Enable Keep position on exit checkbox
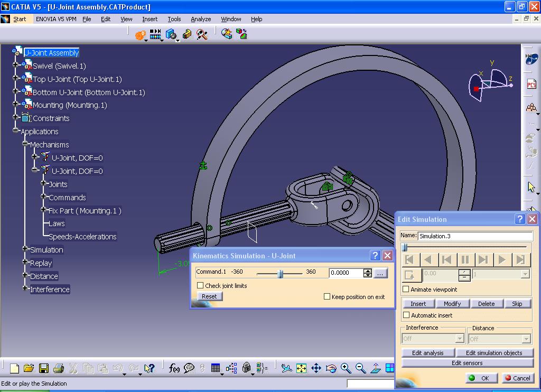The width and height of the screenshot is (541, 392). tap(327, 296)
